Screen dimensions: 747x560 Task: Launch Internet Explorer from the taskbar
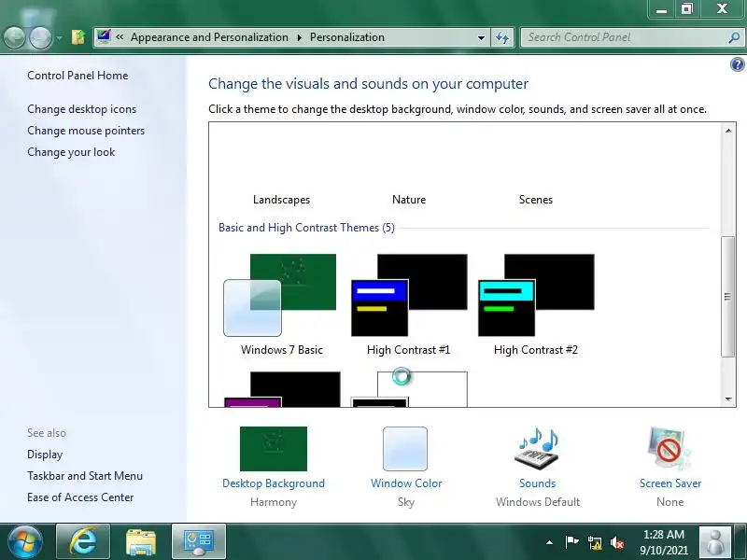(x=83, y=541)
